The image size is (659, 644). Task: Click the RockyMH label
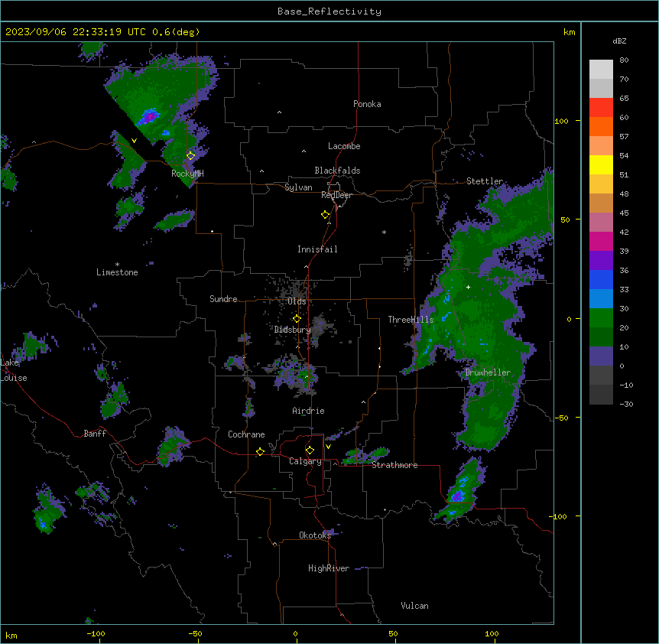pos(187,174)
